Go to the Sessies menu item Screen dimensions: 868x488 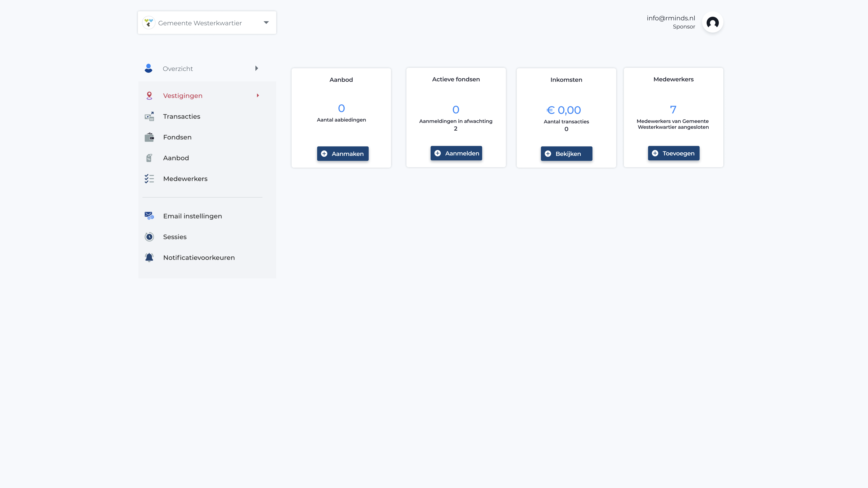pos(175,237)
